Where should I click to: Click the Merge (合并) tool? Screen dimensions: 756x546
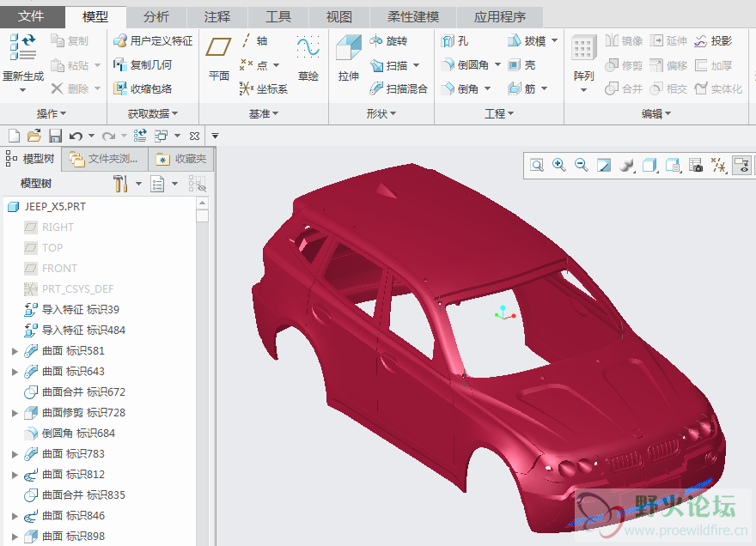[x=624, y=88]
